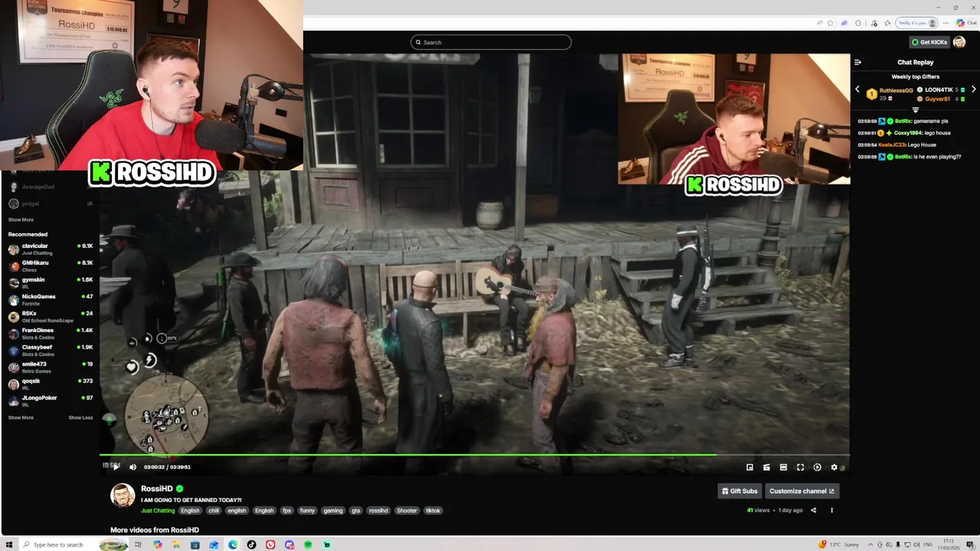Image resolution: width=980 pixels, height=551 pixels.
Task: Open the smile473 recommended channel
Action: pos(50,367)
